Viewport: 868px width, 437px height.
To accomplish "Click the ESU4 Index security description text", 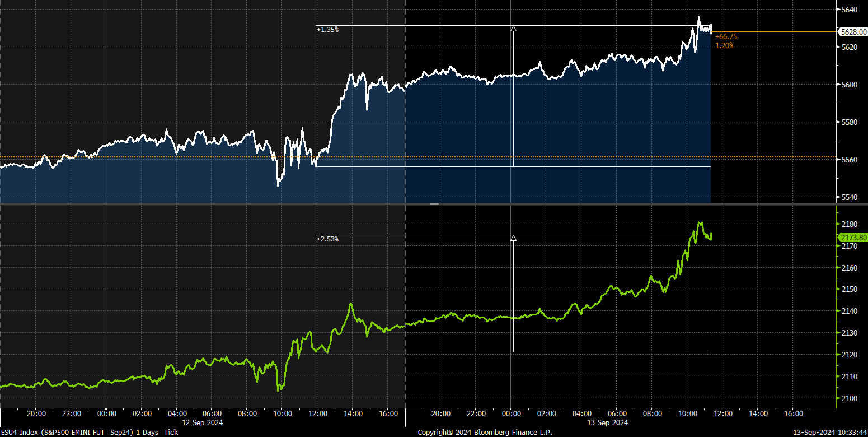I will [x=90, y=433].
